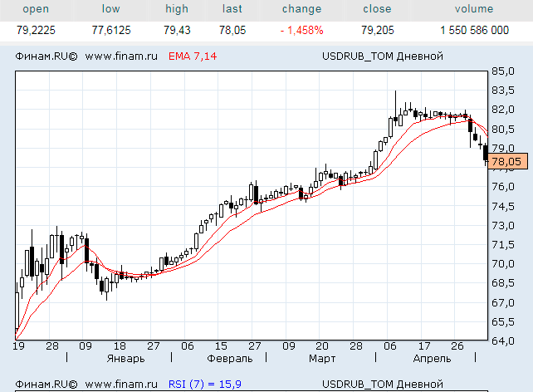Open www.finam.ru link above the chart

pyautogui.click(x=120, y=56)
